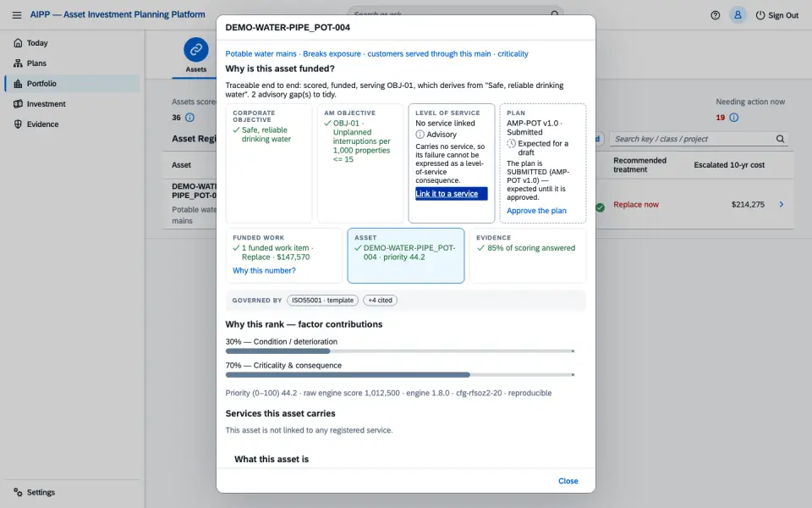
Task: Close the asset detail dialog
Action: point(568,481)
